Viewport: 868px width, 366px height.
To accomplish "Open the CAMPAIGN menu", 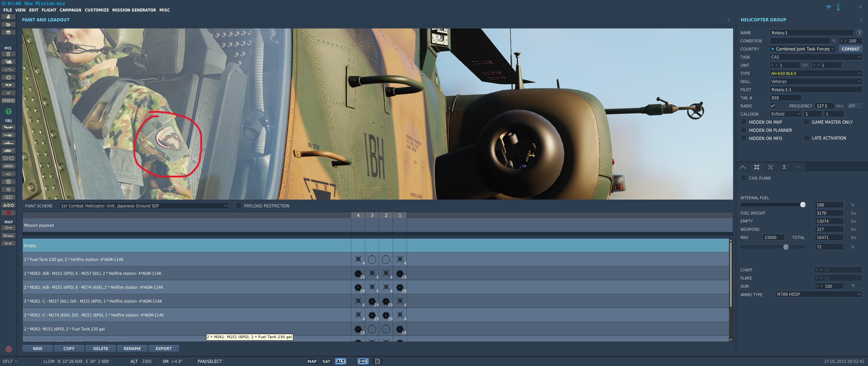I will click(71, 10).
